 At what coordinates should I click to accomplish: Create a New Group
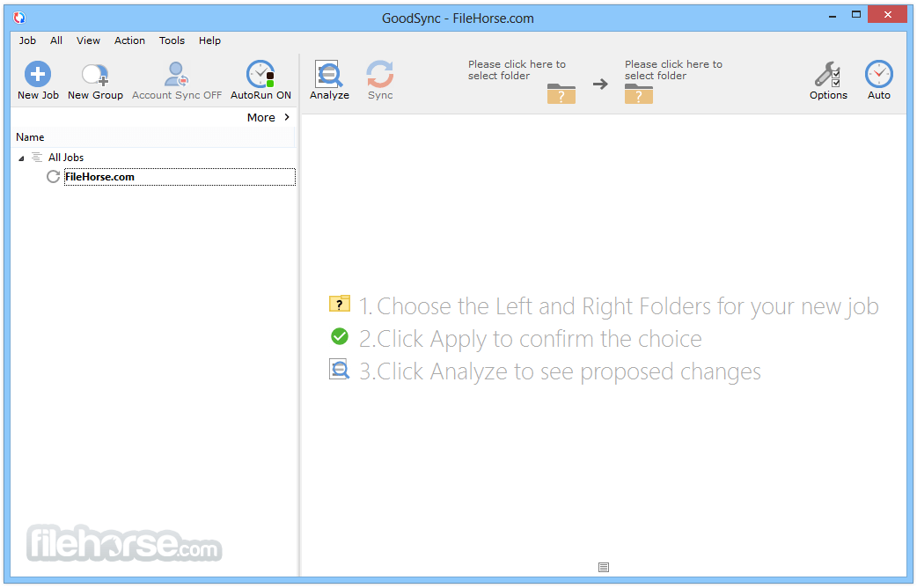coord(95,81)
